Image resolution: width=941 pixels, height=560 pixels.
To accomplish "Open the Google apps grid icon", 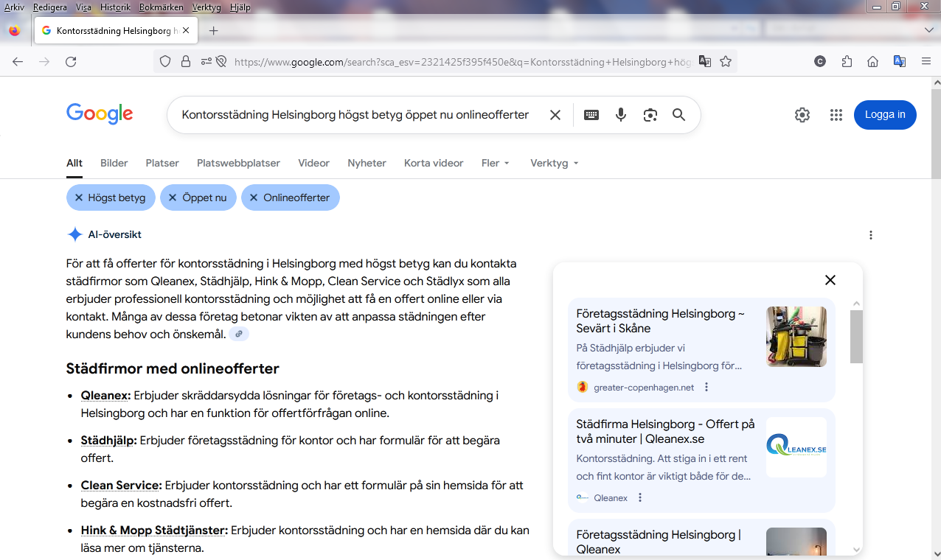I will pos(836,115).
